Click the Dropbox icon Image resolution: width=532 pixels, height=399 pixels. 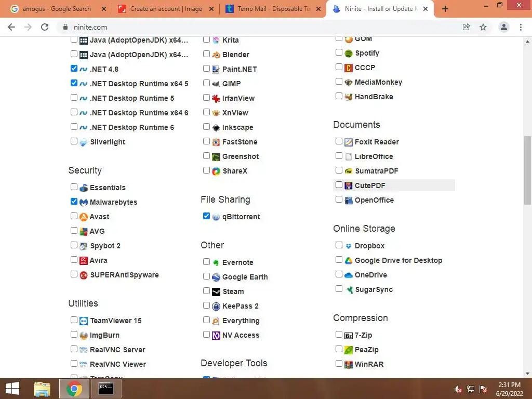click(349, 246)
